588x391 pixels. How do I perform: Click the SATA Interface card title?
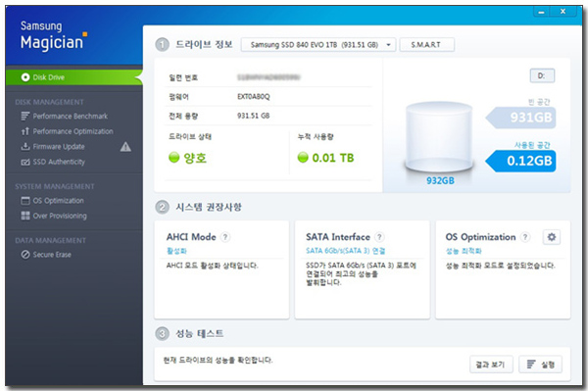(x=338, y=237)
